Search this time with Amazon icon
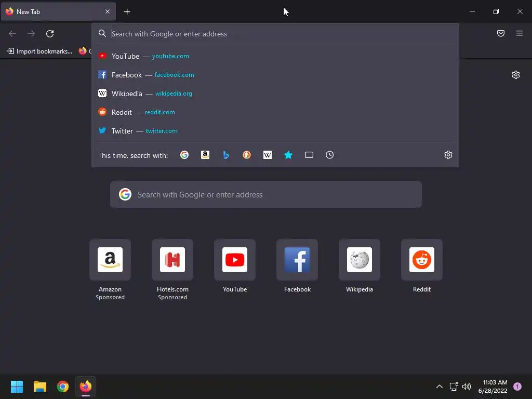Image resolution: width=532 pixels, height=399 pixels. 205,155
